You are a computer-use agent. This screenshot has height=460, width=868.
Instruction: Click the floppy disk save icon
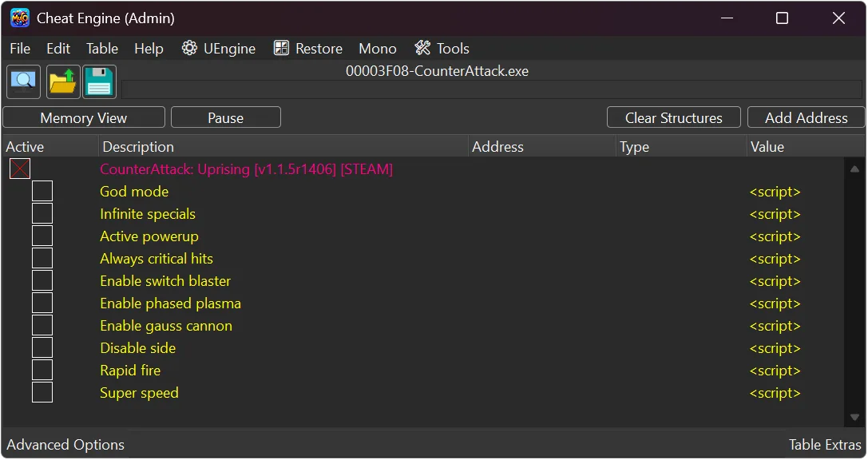click(100, 81)
